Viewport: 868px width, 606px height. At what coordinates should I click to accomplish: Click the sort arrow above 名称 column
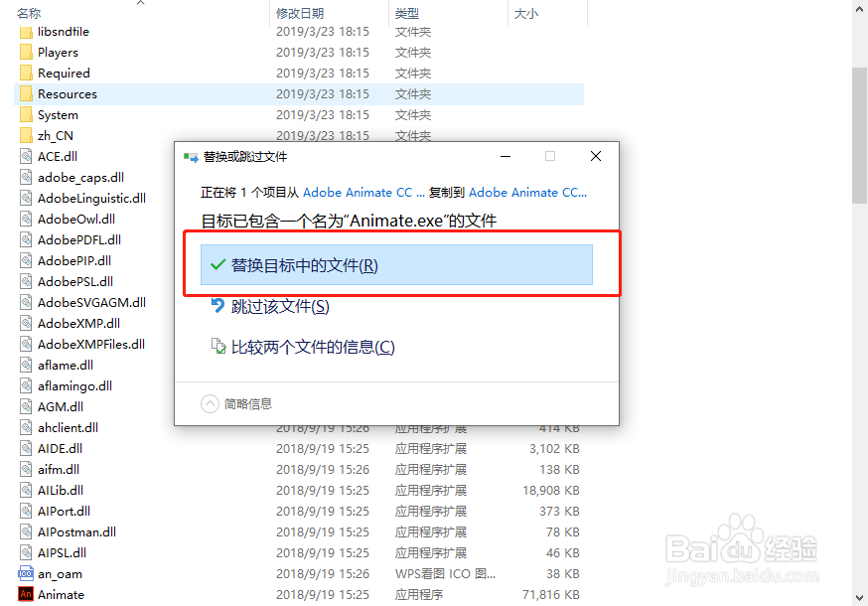(141, 3)
